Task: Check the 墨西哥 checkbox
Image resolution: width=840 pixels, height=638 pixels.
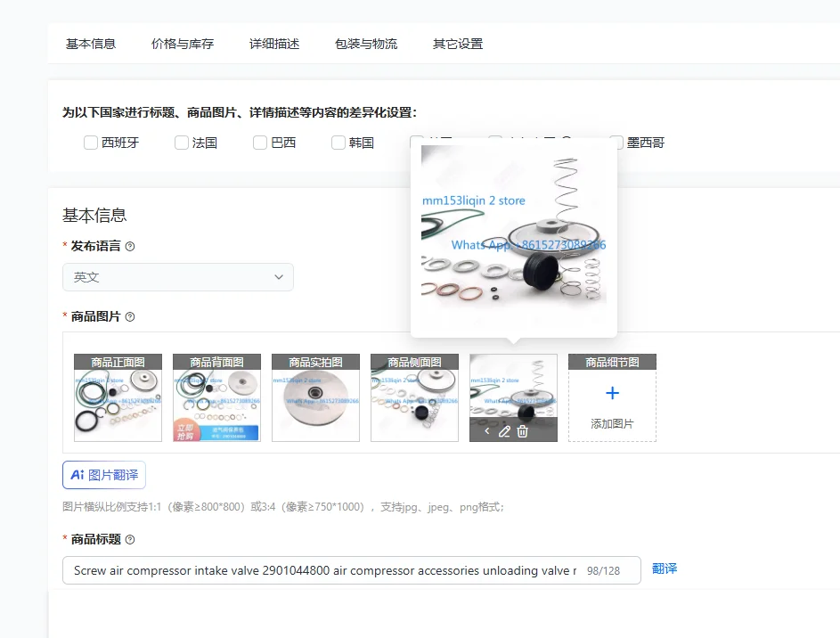Action: click(x=617, y=143)
